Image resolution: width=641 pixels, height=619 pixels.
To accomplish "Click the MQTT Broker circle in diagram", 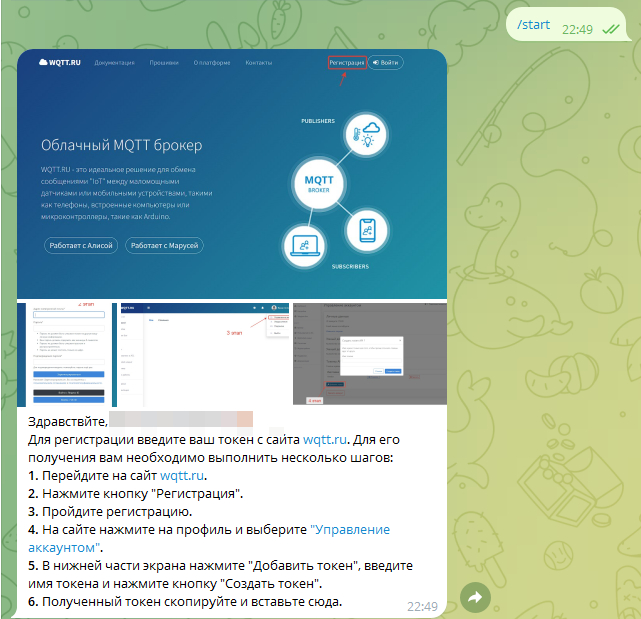I will tap(316, 183).
